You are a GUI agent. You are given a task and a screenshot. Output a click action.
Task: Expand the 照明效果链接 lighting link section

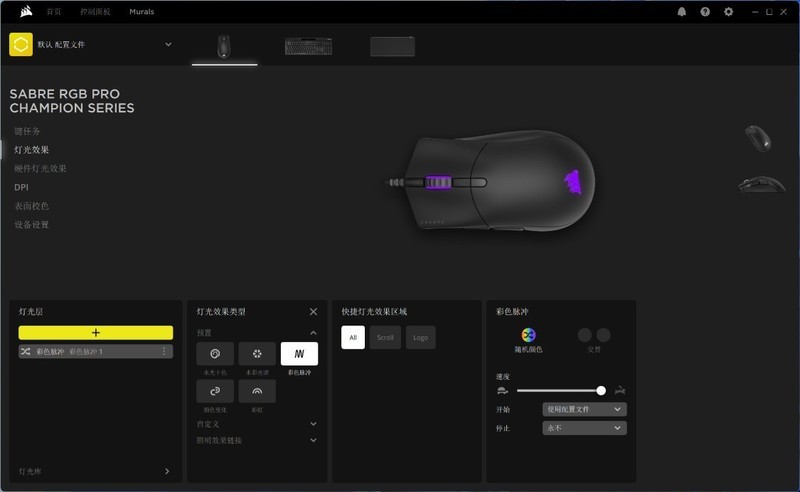313,440
